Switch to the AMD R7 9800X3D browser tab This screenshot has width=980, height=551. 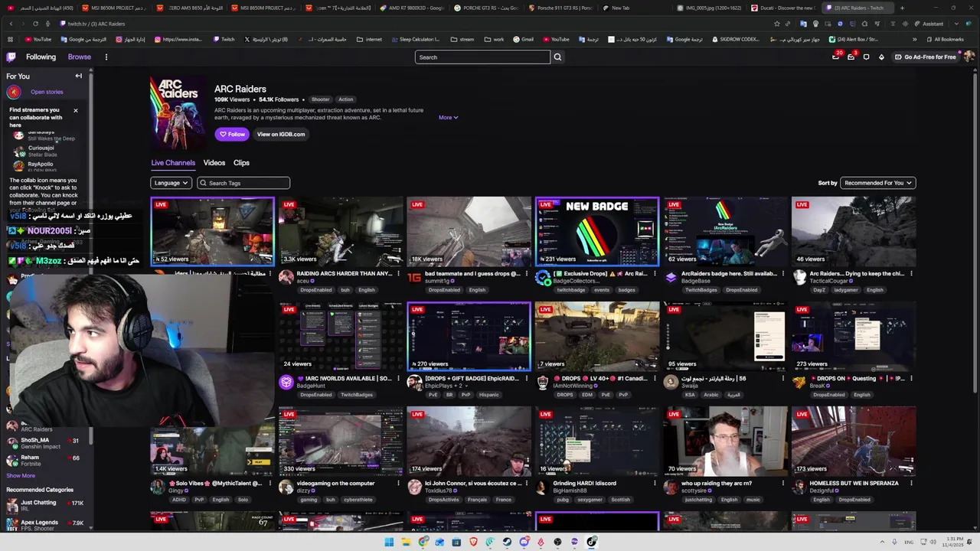point(411,8)
